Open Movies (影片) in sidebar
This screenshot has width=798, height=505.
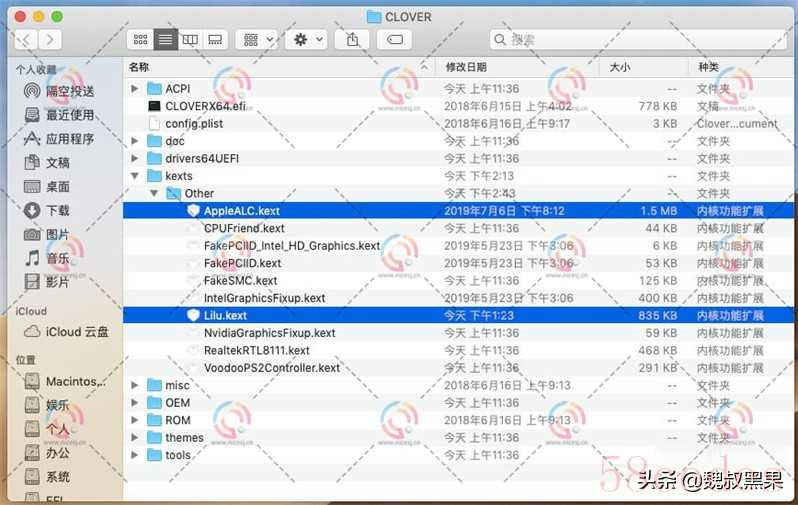point(47,282)
